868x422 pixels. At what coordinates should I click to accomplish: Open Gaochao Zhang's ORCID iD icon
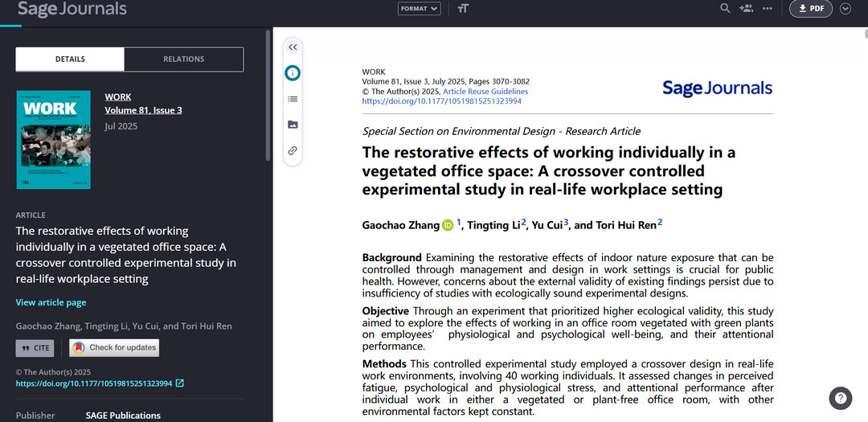pyautogui.click(x=448, y=225)
